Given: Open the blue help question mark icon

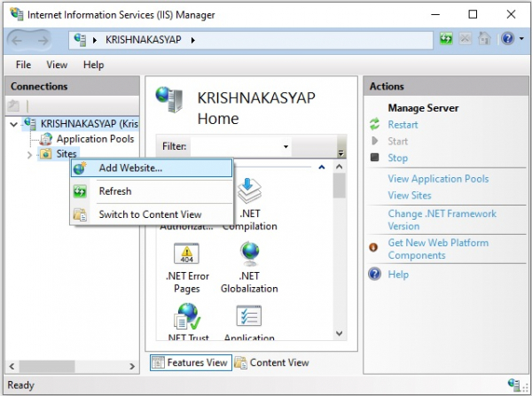Looking at the screenshot, I should pyautogui.click(x=507, y=39).
